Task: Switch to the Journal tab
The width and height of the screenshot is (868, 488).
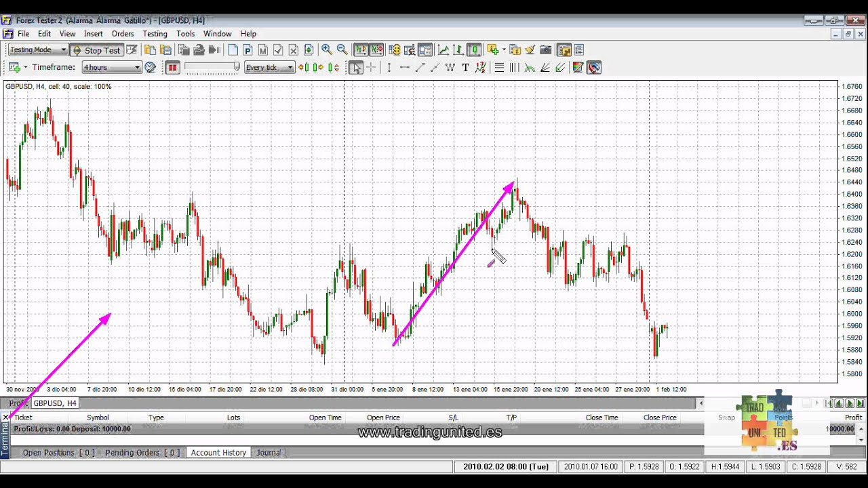Action: tap(269, 453)
